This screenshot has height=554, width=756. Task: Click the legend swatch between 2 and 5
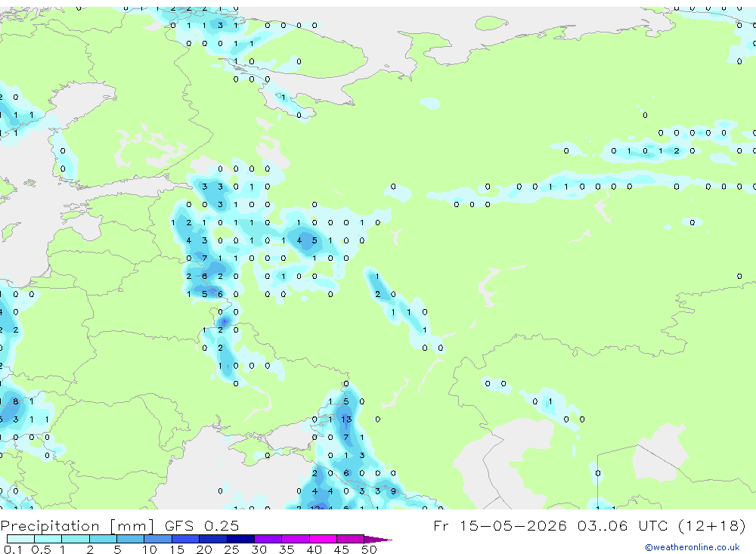pyautogui.click(x=103, y=539)
